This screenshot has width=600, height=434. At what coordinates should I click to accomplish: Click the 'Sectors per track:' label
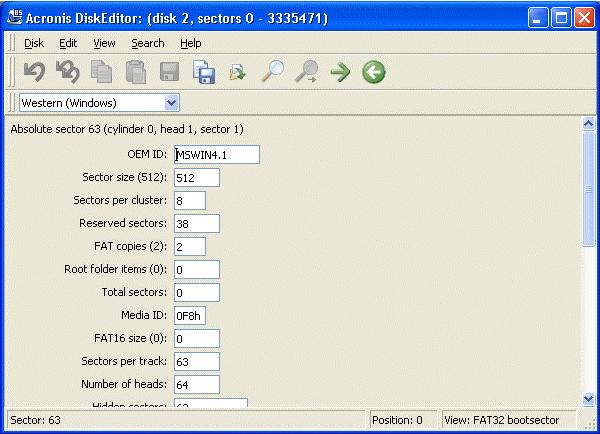[124, 361]
